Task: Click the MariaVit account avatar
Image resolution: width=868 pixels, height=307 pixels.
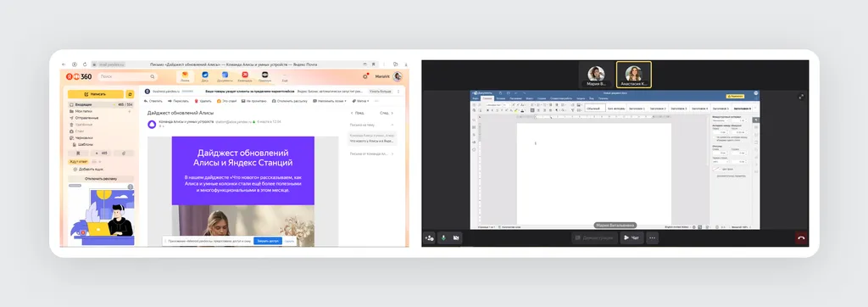Action: (x=397, y=76)
